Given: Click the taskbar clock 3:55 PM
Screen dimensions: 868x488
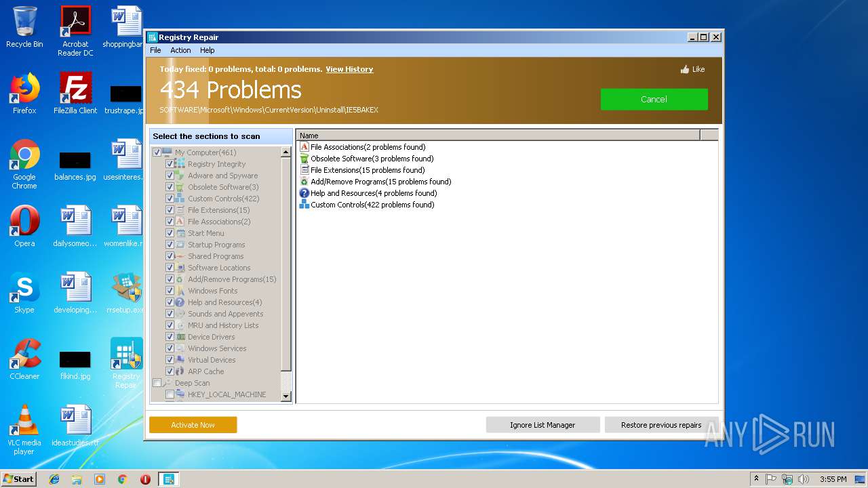Looking at the screenshot, I should [x=833, y=479].
